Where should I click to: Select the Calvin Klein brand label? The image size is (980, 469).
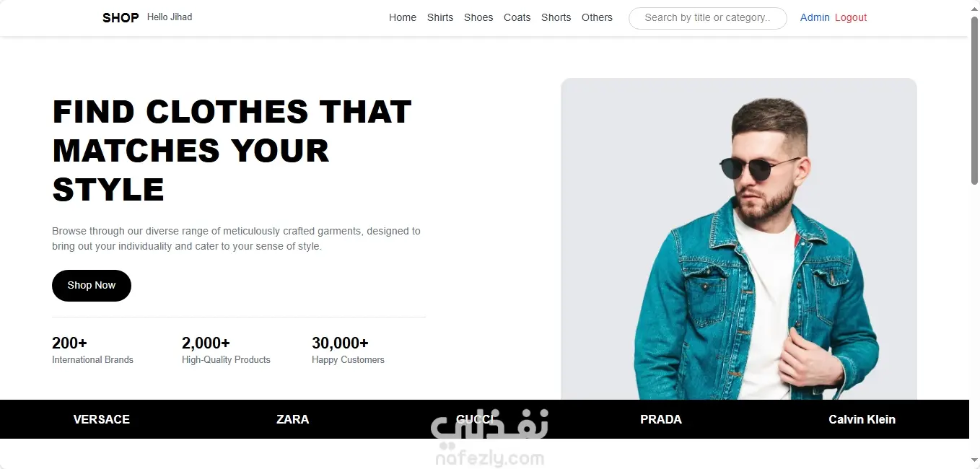coord(862,419)
